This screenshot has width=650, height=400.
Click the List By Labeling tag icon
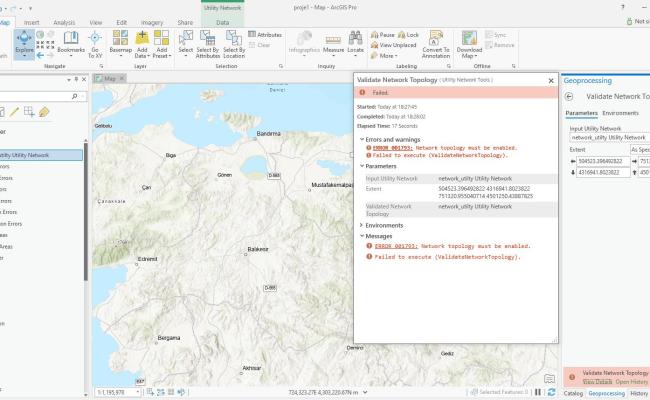point(44,112)
